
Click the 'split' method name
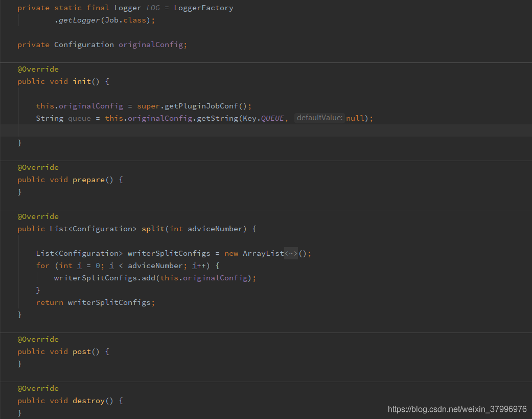coord(153,229)
